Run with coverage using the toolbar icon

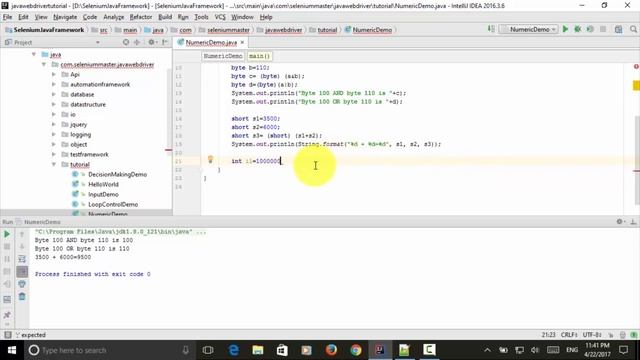590,29
